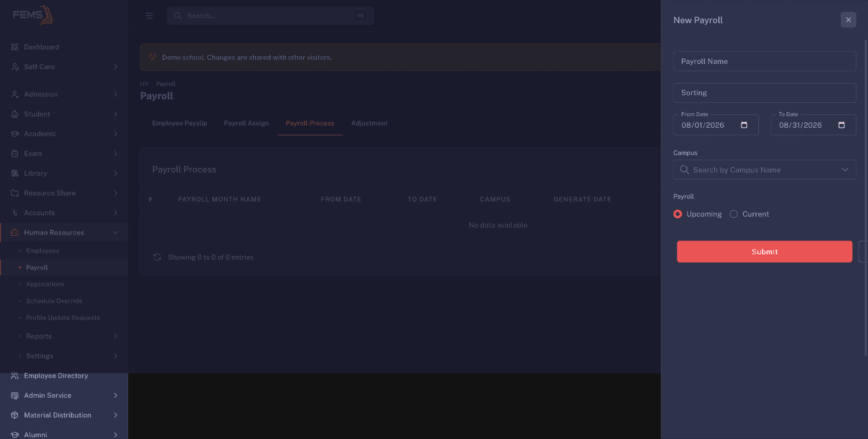
Task: Close the New Payroll panel
Action: (x=848, y=20)
